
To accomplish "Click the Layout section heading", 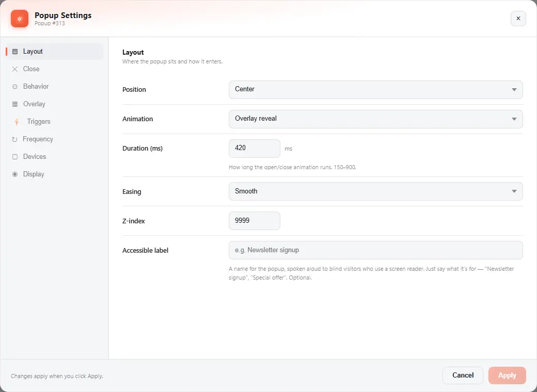I will pyautogui.click(x=133, y=52).
